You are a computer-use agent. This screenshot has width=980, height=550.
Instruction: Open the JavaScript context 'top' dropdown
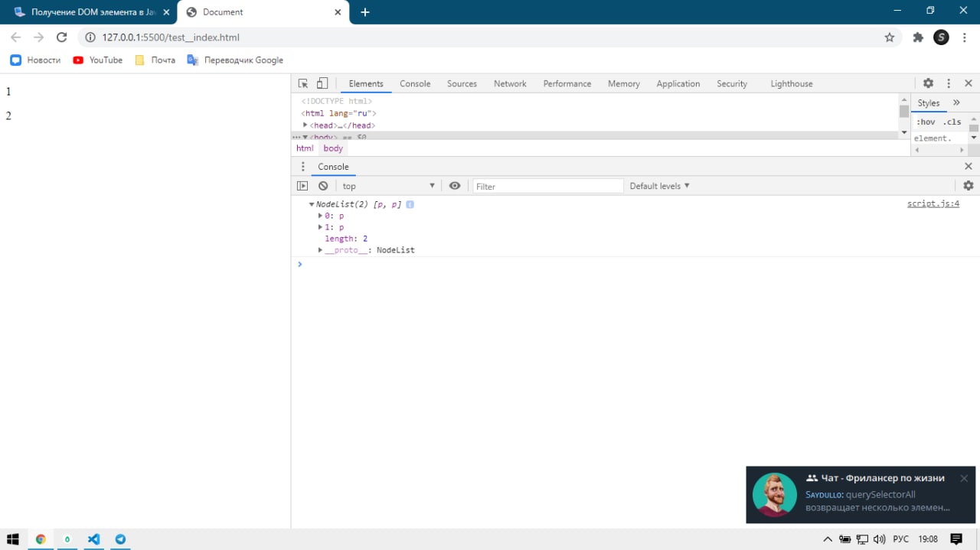pos(388,186)
